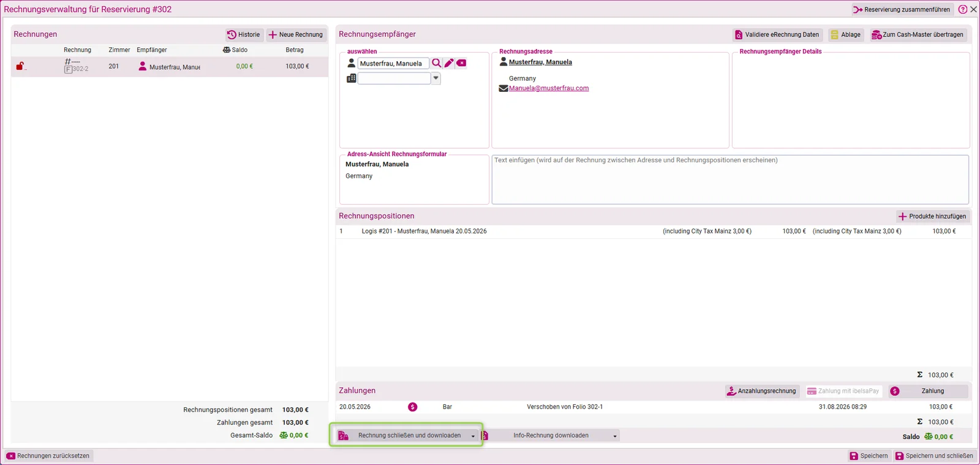Click the dollar icon on the Bar payment row
The image size is (980, 465).
(x=413, y=407)
